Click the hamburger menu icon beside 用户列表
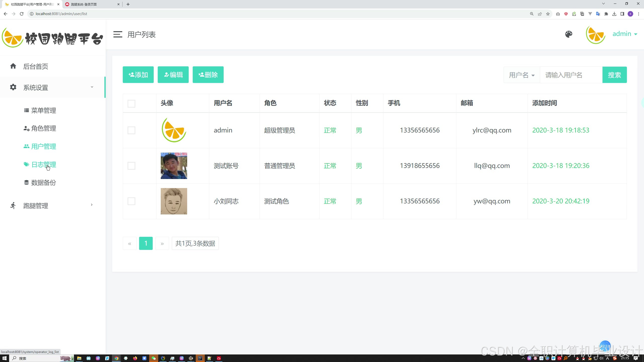The image size is (644, 362). (x=117, y=34)
